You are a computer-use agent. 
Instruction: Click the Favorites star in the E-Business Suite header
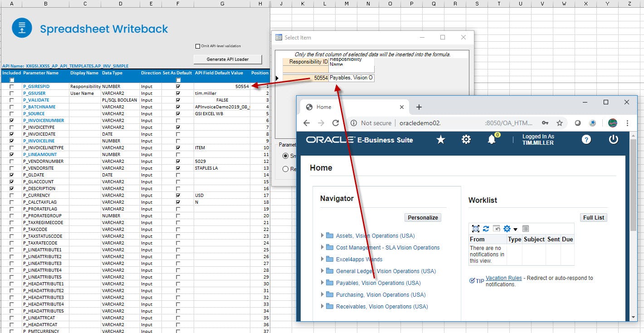click(440, 140)
